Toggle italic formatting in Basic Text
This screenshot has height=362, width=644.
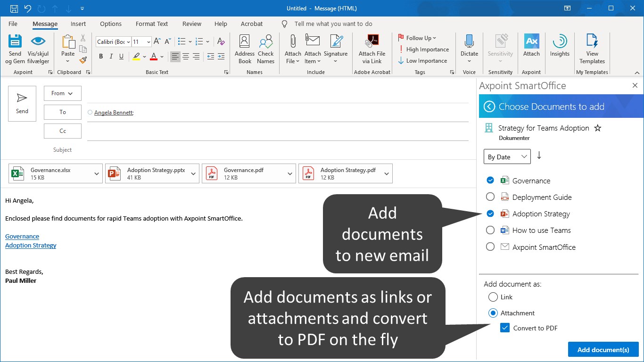click(x=111, y=57)
